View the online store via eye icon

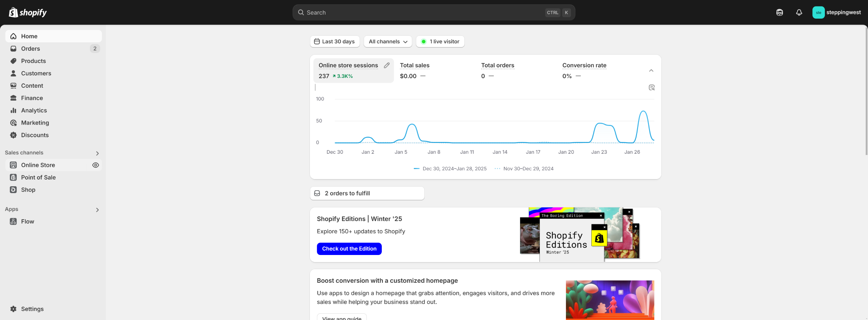pos(96,165)
